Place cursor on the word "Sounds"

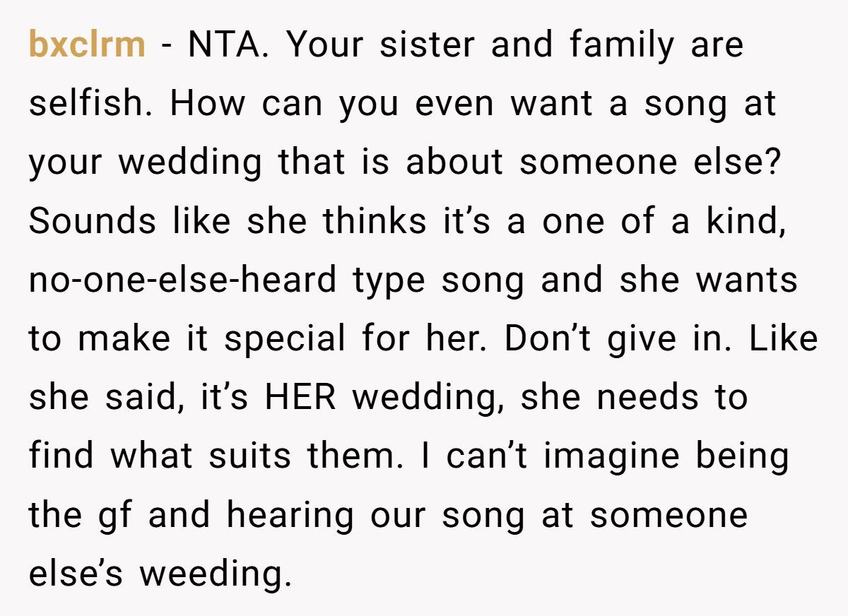[92, 222]
